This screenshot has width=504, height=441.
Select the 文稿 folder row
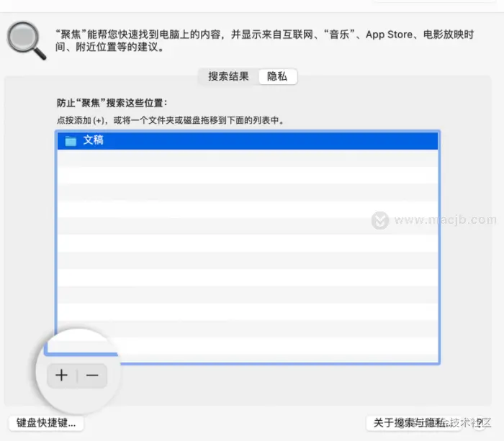248,140
